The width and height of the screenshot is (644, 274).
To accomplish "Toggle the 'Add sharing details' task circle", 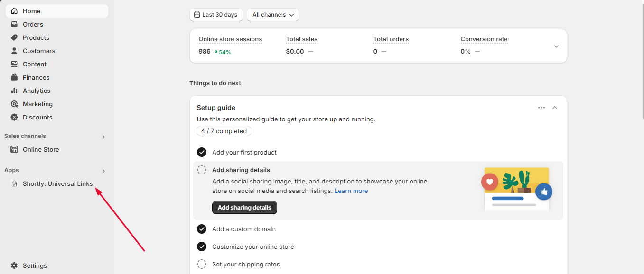I will (202, 170).
